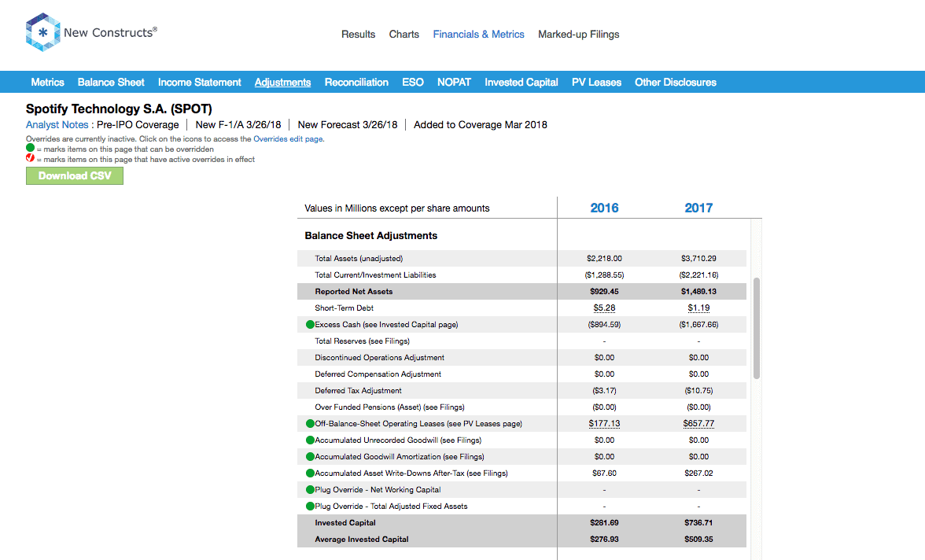Click 2017 Short-Term Debt value $1.19
Image resolution: width=925 pixels, height=560 pixels.
point(698,308)
